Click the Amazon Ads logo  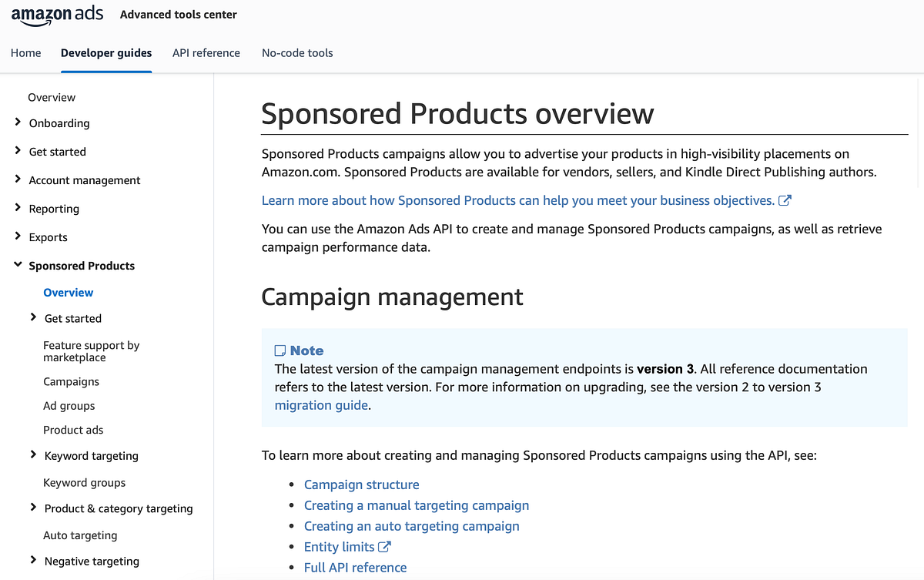coord(57,15)
